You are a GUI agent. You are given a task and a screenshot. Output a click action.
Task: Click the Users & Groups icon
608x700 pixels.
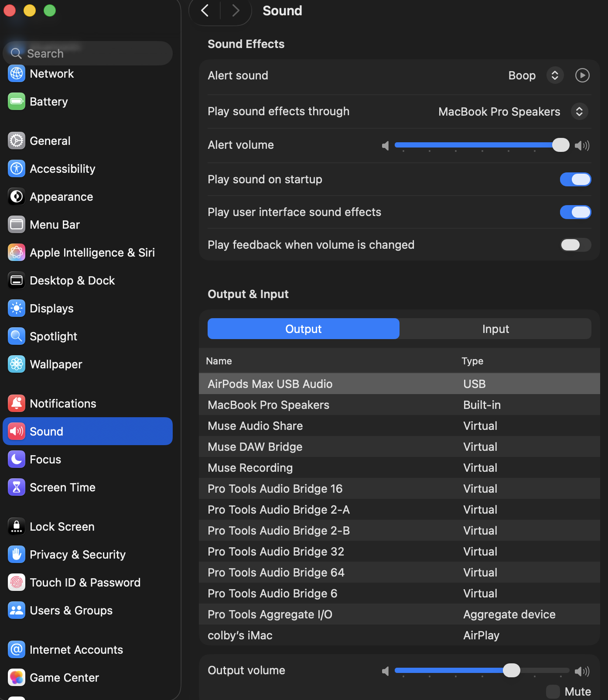click(x=17, y=611)
